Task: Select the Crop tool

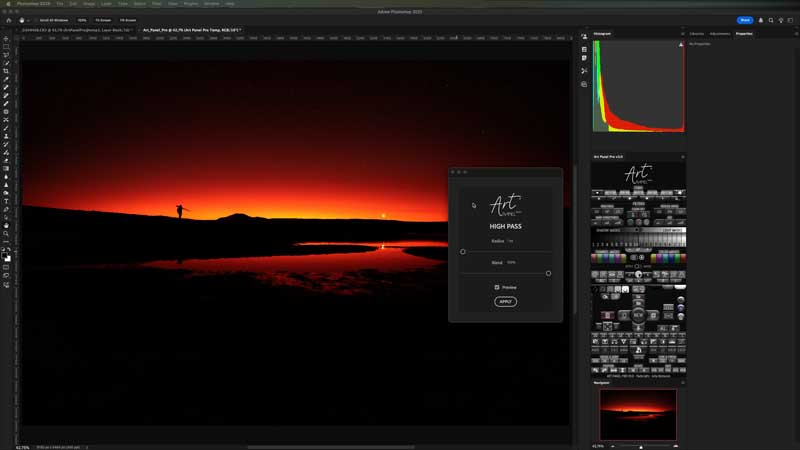Action: tap(6, 71)
